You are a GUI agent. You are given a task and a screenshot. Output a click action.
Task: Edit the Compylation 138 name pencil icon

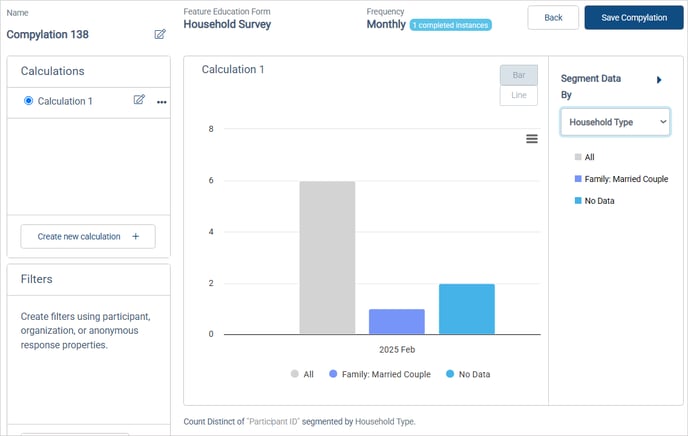160,34
